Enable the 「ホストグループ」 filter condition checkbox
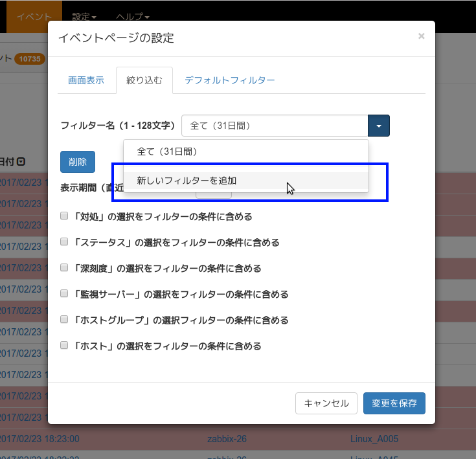Image resolution: width=476 pixels, height=459 pixels. 64,320
